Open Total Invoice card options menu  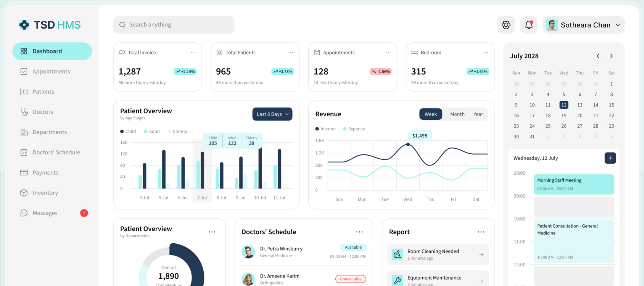coord(193,53)
